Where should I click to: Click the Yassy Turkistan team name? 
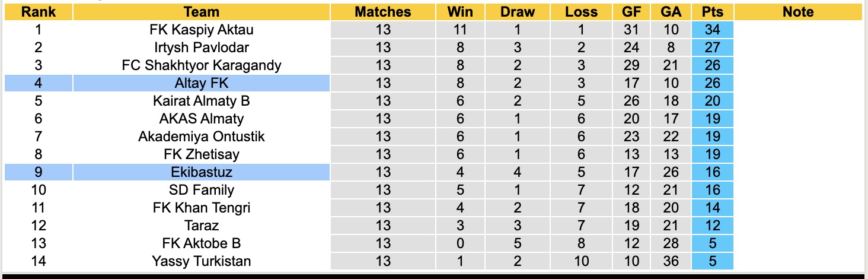[x=202, y=261]
